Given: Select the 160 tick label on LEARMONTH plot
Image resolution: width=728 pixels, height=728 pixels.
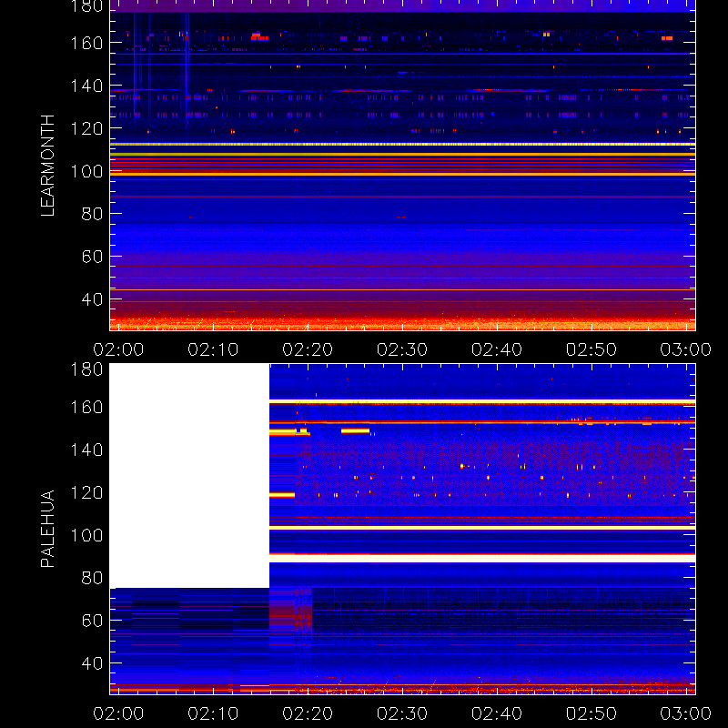Looking at the screenshot, I should point(86,43).
